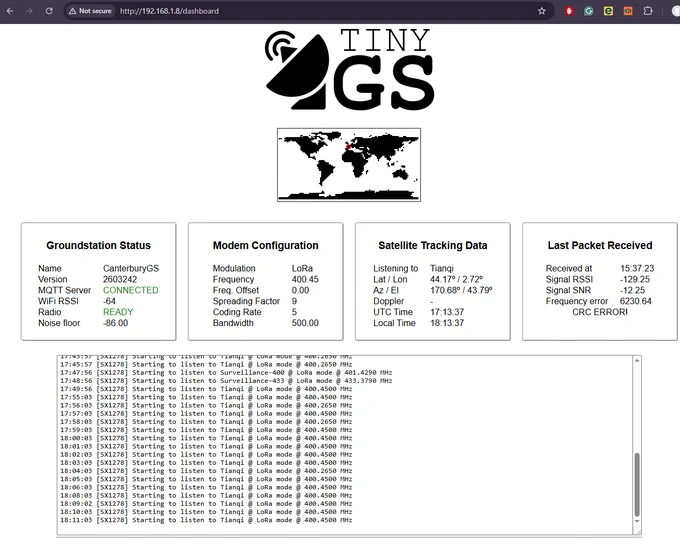Click the Modem Configuration heading

265,245
